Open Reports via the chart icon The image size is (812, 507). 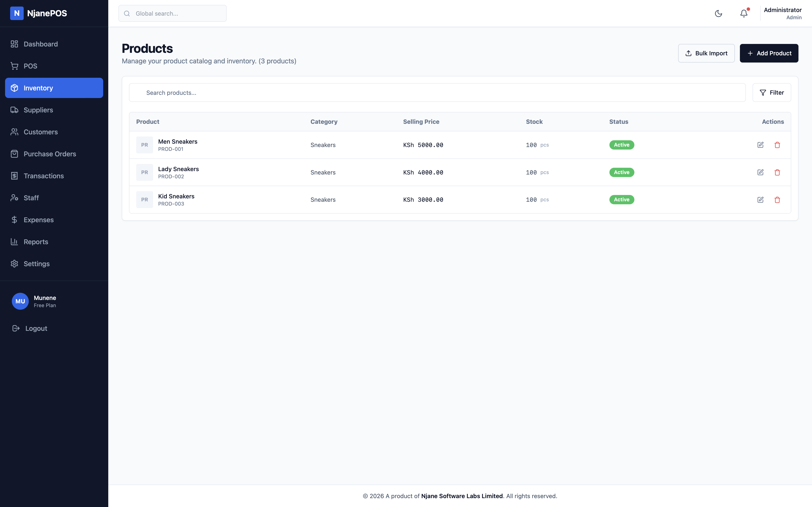click(14, 241)
